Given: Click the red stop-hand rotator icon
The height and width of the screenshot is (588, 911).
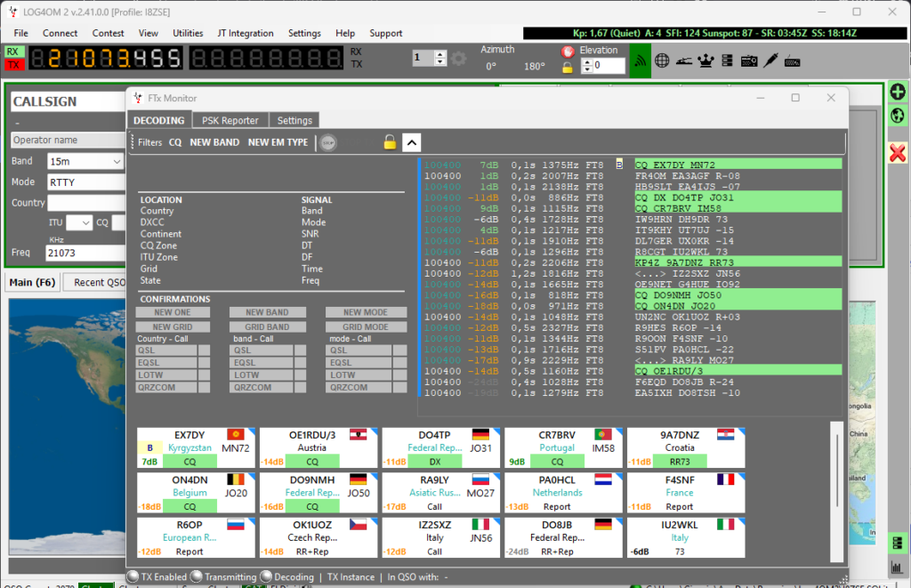Looking at the screenshot, I should coord(568,51).
